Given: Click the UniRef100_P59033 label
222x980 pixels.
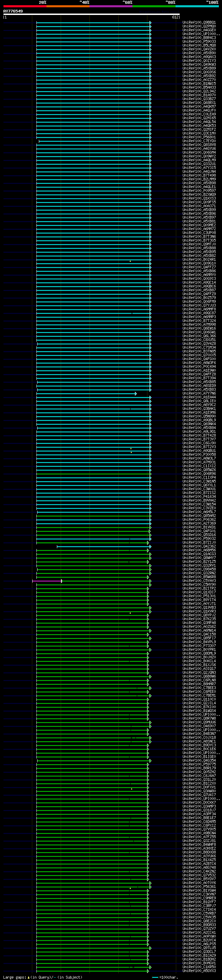Looking at the screenshot, I should click(199, 41).
